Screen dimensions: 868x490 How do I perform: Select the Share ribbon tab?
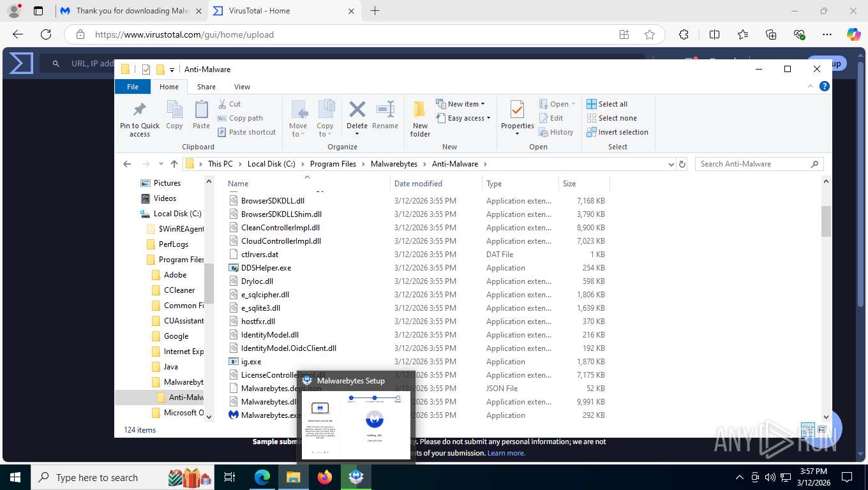(x=206, y=87)
